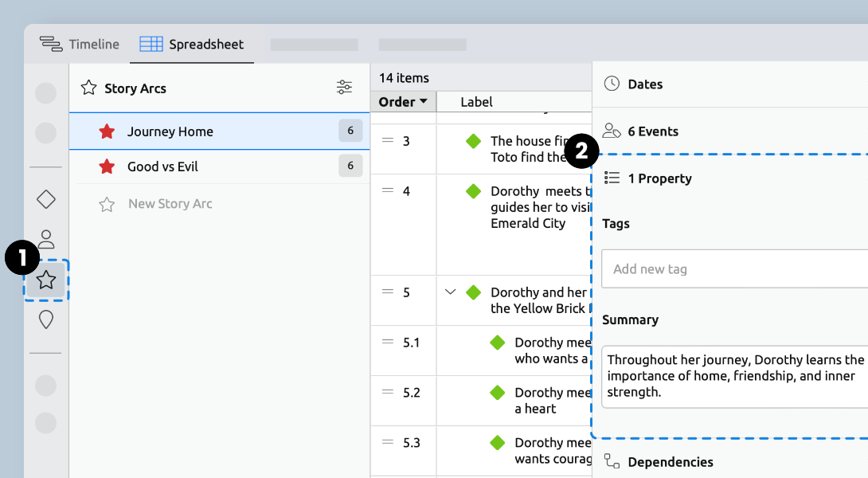The image size is (868, 478).
Task: Click the Spreadsheet grid icon
Action: 151,45
